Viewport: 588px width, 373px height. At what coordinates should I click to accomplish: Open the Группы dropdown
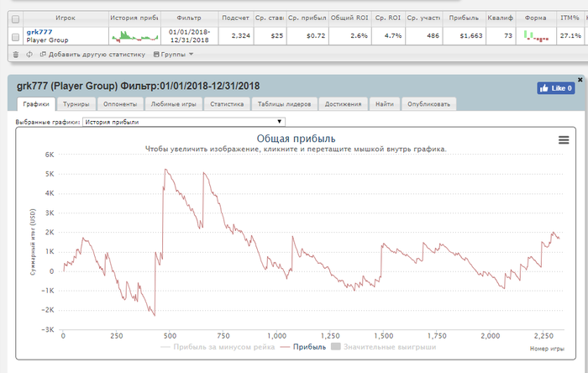click(173, 55)
